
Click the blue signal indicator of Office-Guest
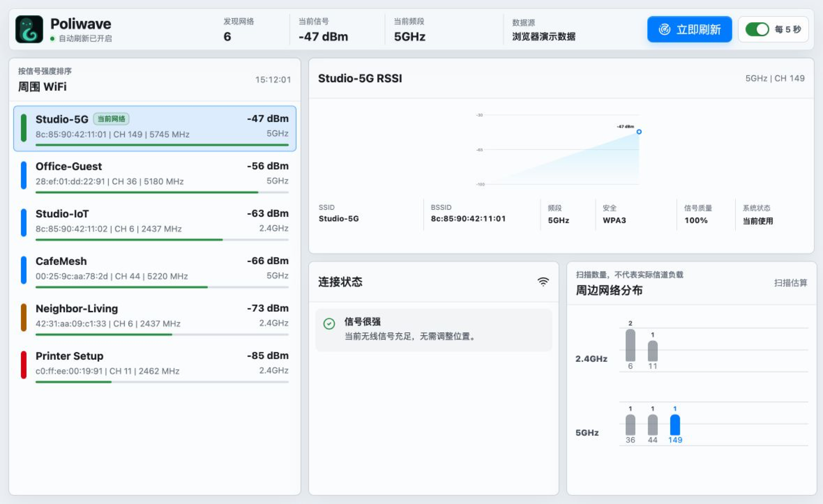(24, 175)
